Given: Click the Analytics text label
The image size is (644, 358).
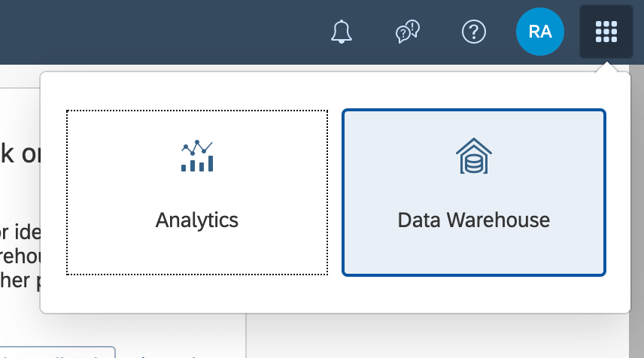Looking at the screenshot, I should click(196, 220).
